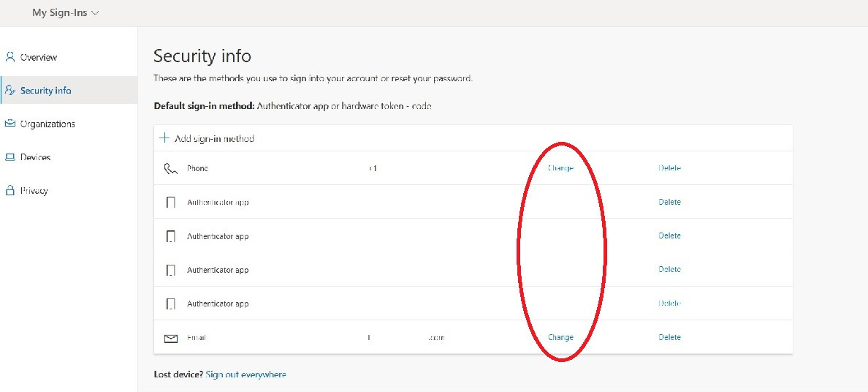Click the Email envelope icon
The height and width of the screenshot is (392, 868).
click(171, 338)
